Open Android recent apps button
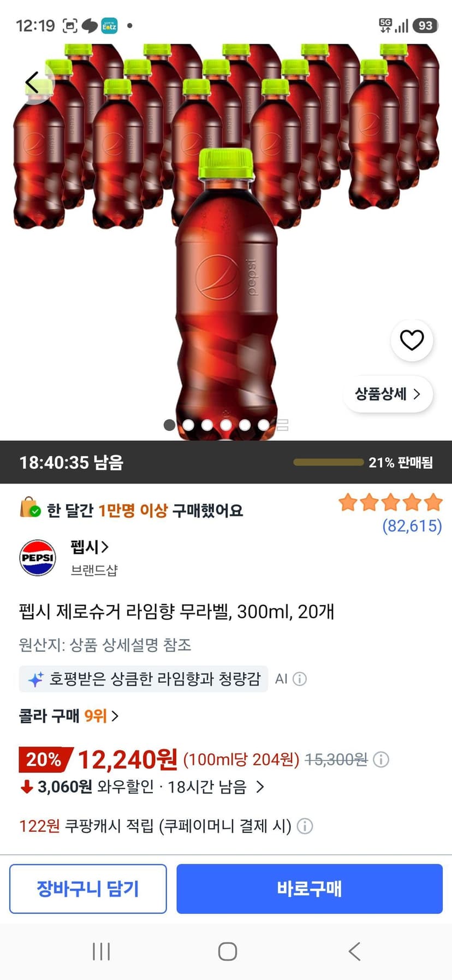Screen dimensions: 452x980 (x=102, y=952)
